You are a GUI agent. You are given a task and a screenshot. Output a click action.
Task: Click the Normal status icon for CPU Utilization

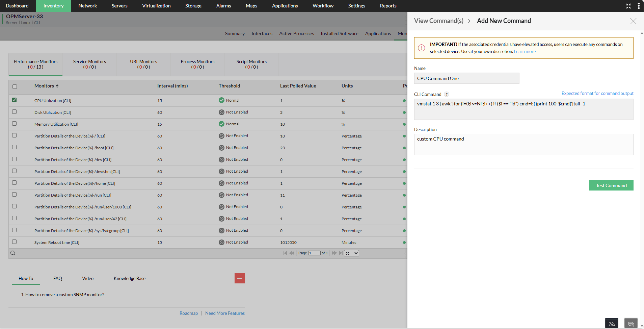[221, 100]
